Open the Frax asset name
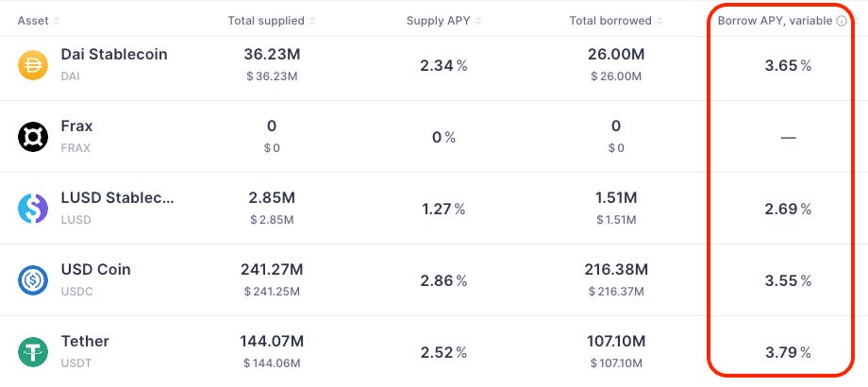This screenshot has width=868, height=387. [77, 126]
